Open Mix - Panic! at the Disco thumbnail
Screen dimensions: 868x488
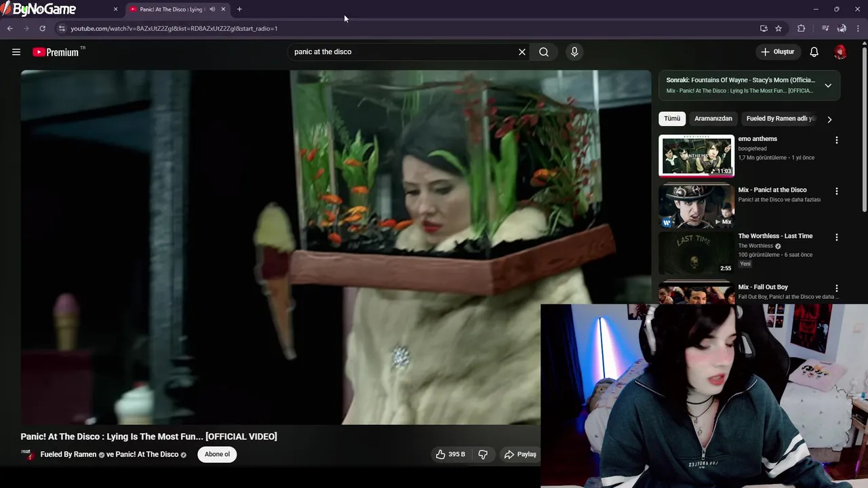click(696, 207)
